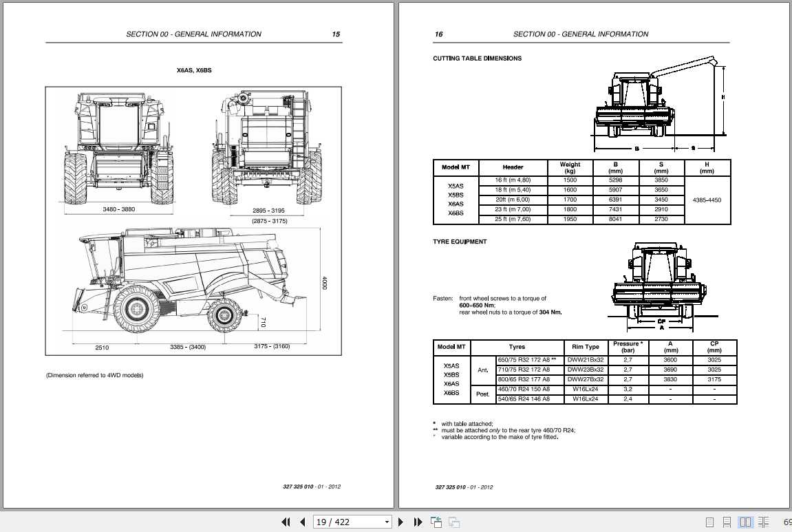The image size is (792, 532).
Task: Navigate to the previous page
Action: click(x=303, y=522)
